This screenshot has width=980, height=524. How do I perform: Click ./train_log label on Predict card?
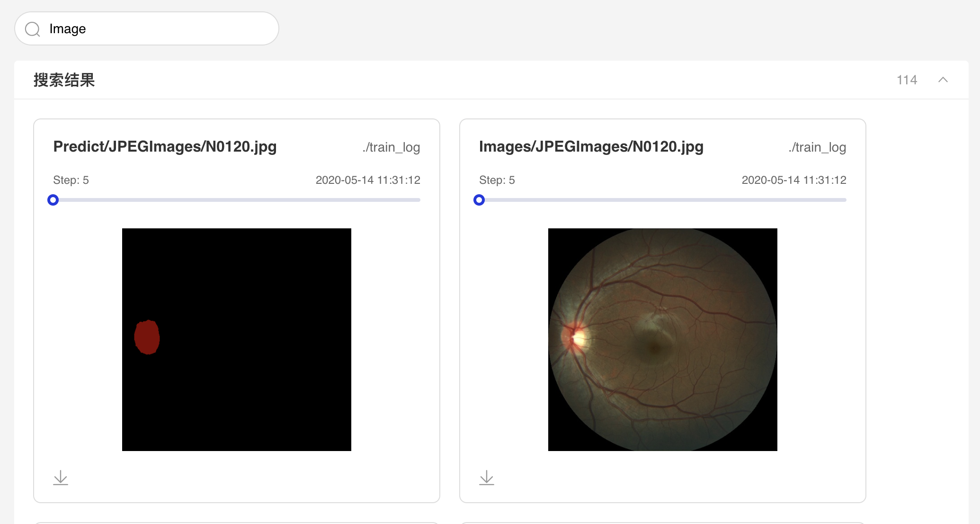(x=391, y=147)
